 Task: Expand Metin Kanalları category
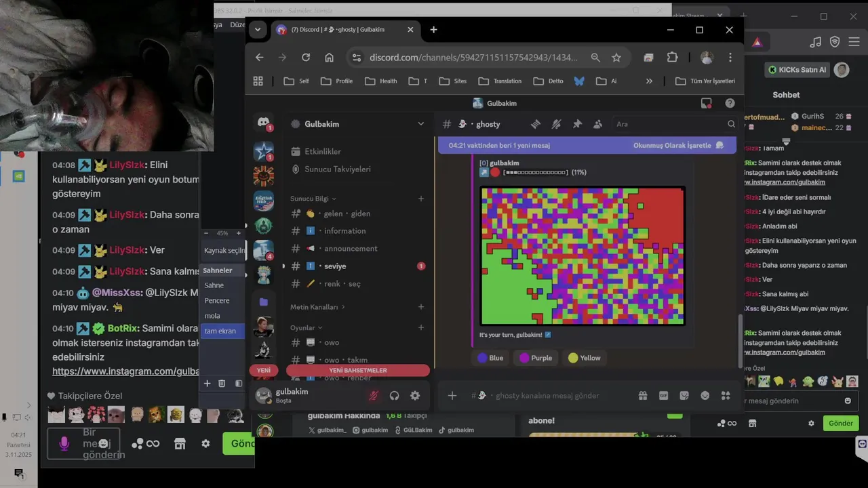318,307
